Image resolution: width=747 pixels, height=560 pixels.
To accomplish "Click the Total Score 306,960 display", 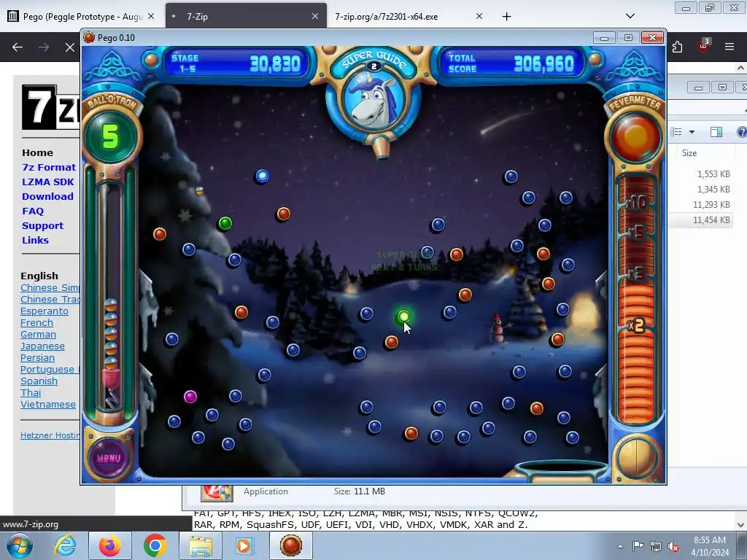I will pyautogui.click(x=511, y=63).
